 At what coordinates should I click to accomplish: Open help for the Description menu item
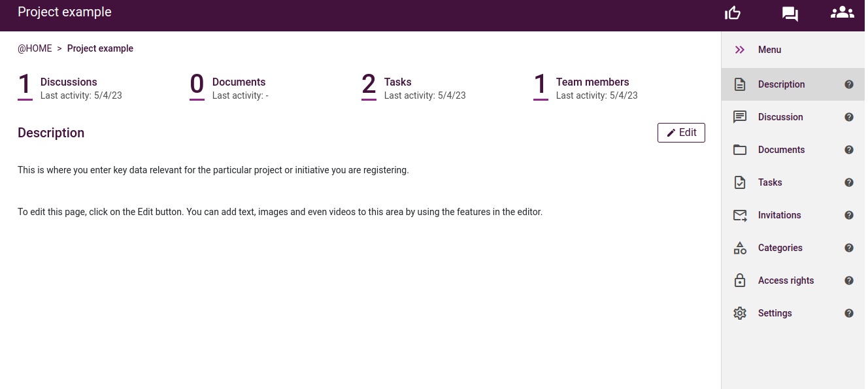(x=849, y=84)
